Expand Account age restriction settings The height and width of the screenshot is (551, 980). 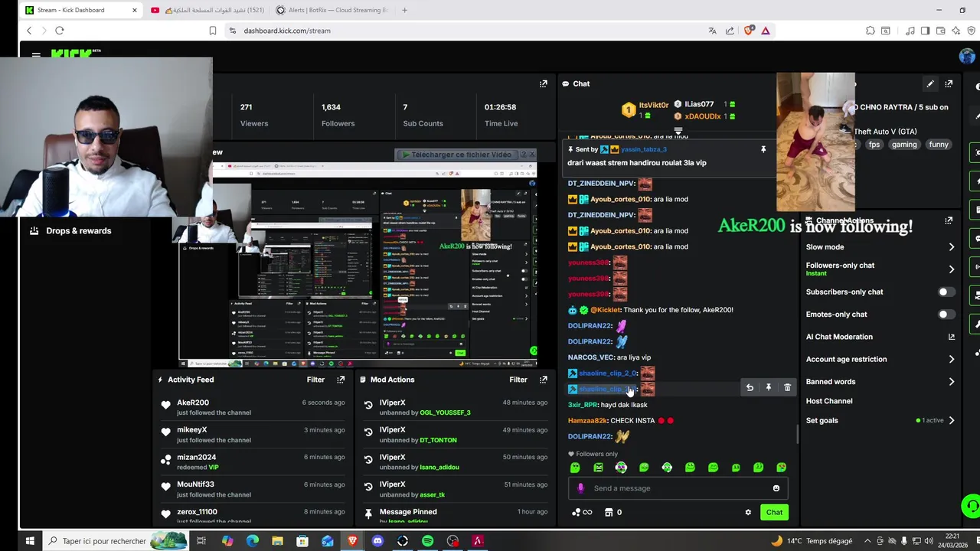(x=952, y=359)
